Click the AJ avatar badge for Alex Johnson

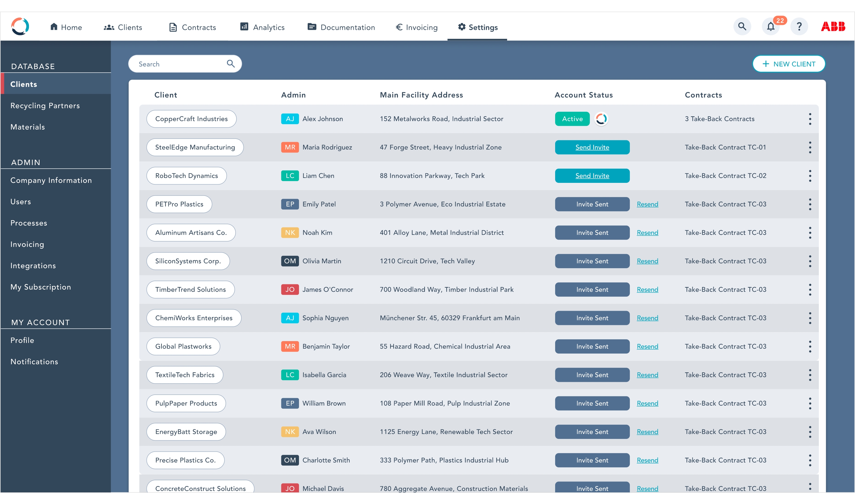pos(289,119)
